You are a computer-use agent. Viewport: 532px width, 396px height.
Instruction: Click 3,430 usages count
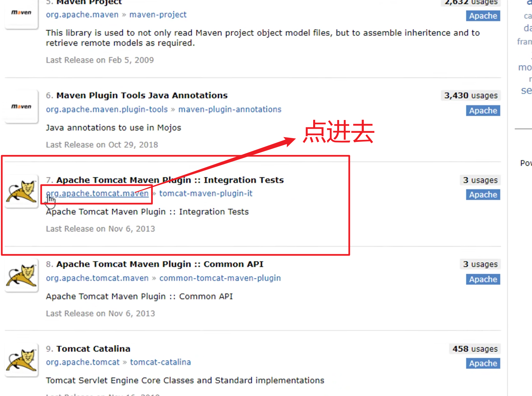tap(471, 95)
